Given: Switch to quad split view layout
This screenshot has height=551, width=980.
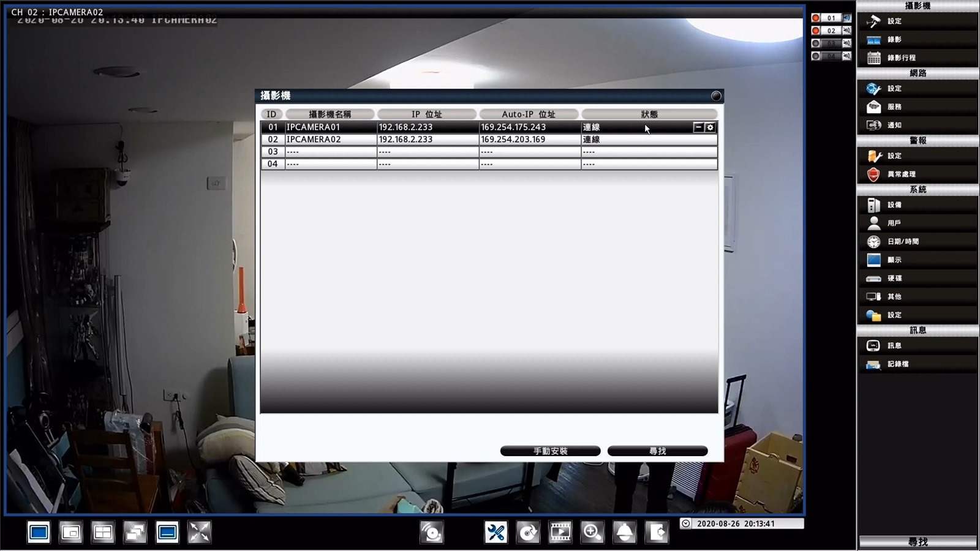Looking at the screenshot, I should click(103, 533).
